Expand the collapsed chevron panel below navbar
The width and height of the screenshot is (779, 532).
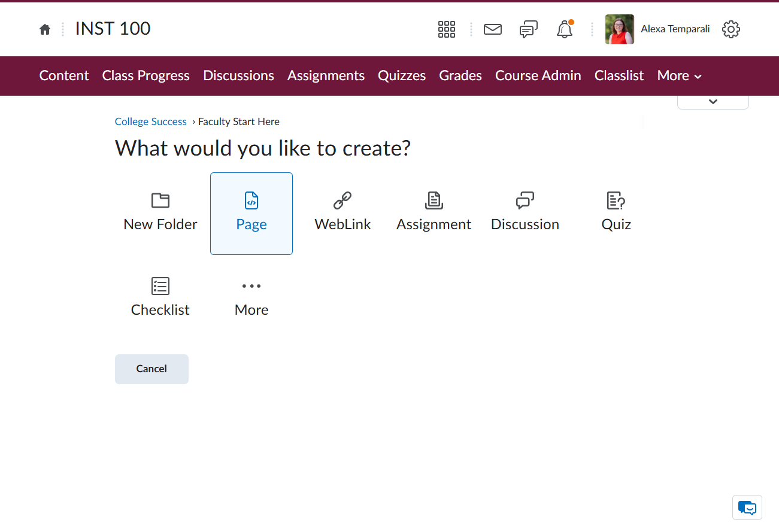coord(713,102)
